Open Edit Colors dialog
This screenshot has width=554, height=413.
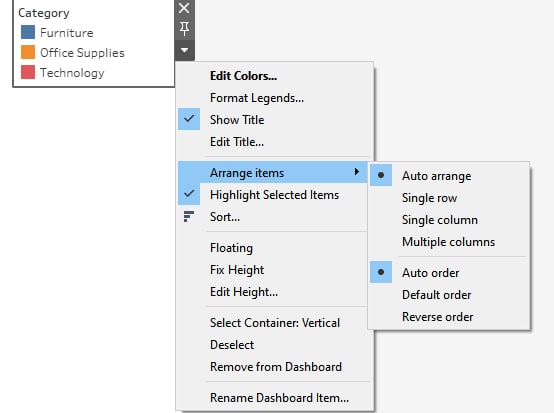[x=243, y=76]
